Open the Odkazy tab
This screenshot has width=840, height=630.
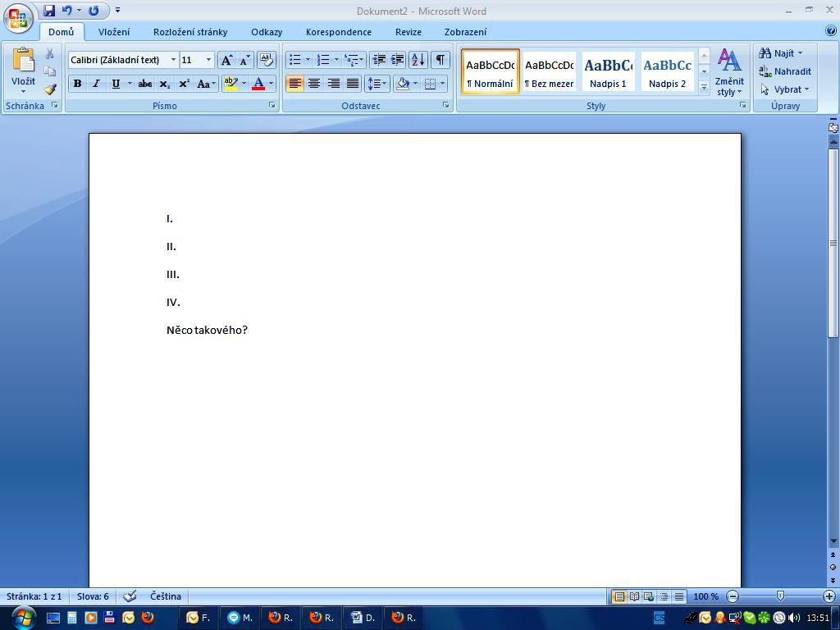coord(267,32)
